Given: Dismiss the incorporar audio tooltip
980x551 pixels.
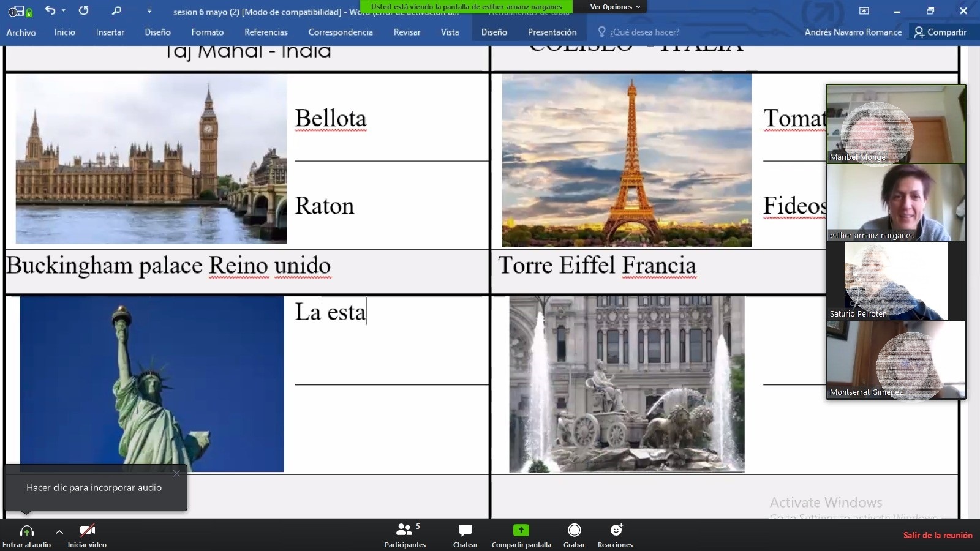Looking at the screenshot, I should [176, 473].
